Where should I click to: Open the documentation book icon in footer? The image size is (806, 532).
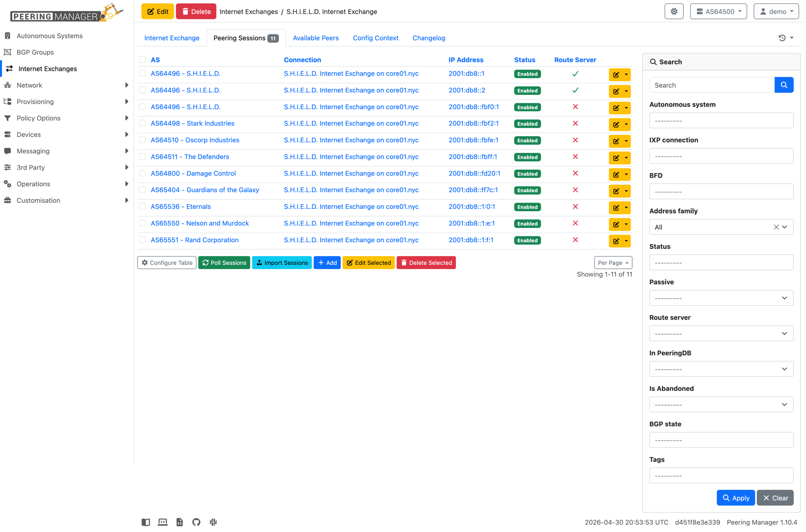point(146,522)
